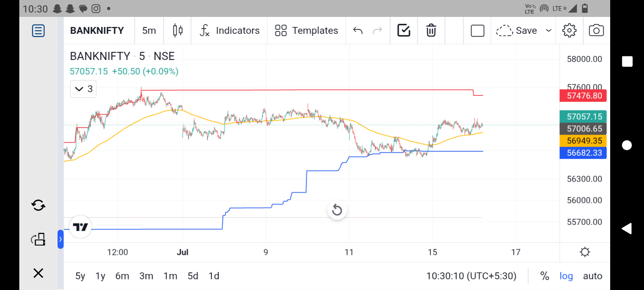Screen dimensions: 644x290
Task: Toggle the auto scale option
Action: point(592,276)
